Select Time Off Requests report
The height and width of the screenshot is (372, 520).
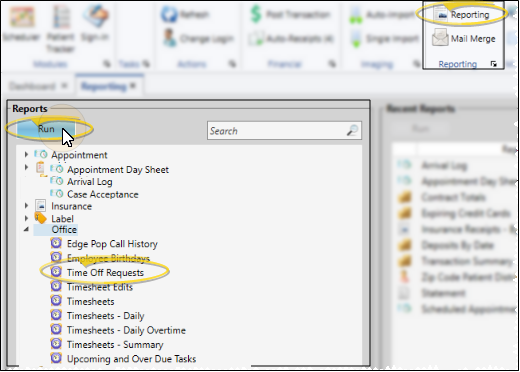point(105,272)
